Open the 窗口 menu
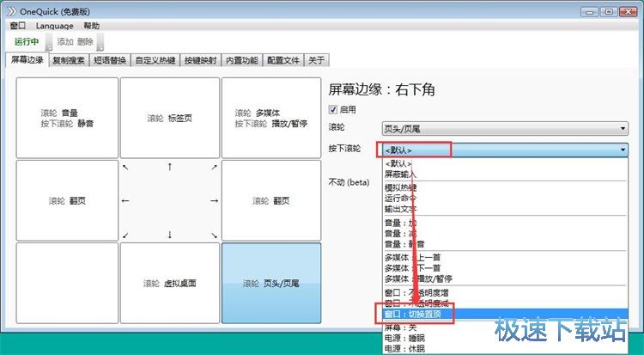 (18, 26)
